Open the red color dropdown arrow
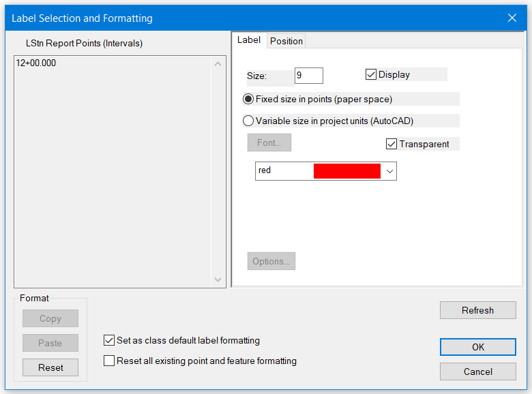The image size is (532, 394). (389, 171)
